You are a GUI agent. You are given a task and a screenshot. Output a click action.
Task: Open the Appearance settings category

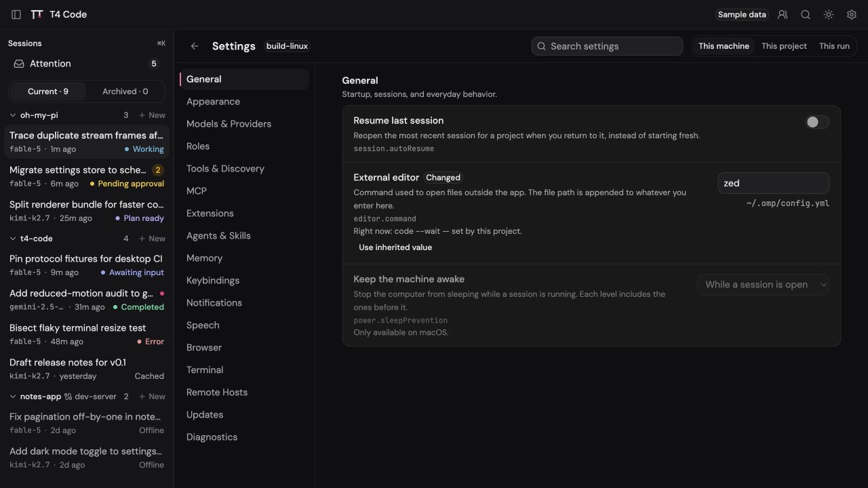pos(244,102)
